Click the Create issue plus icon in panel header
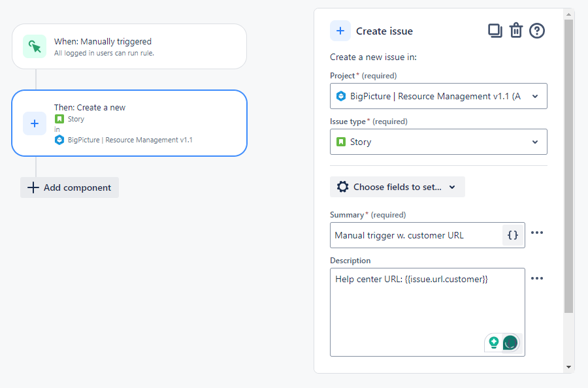Screen dimensions: 588x388 coord(340,31)
